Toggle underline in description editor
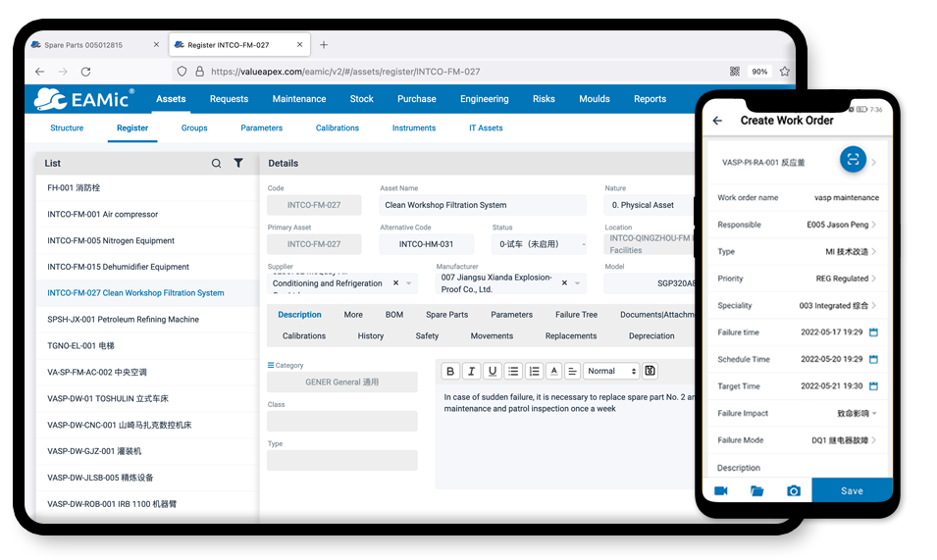Viewport: 937px width, 560px height. [x=493, y=372]
